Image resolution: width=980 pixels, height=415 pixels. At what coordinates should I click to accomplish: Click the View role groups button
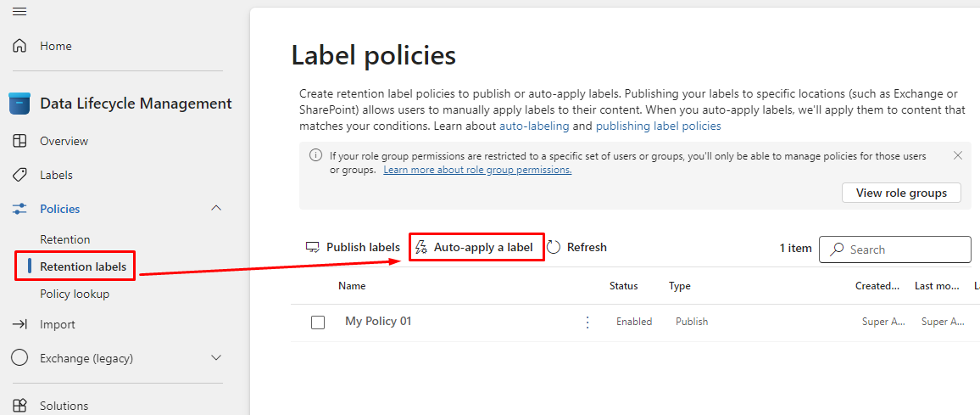click(900, 193)
